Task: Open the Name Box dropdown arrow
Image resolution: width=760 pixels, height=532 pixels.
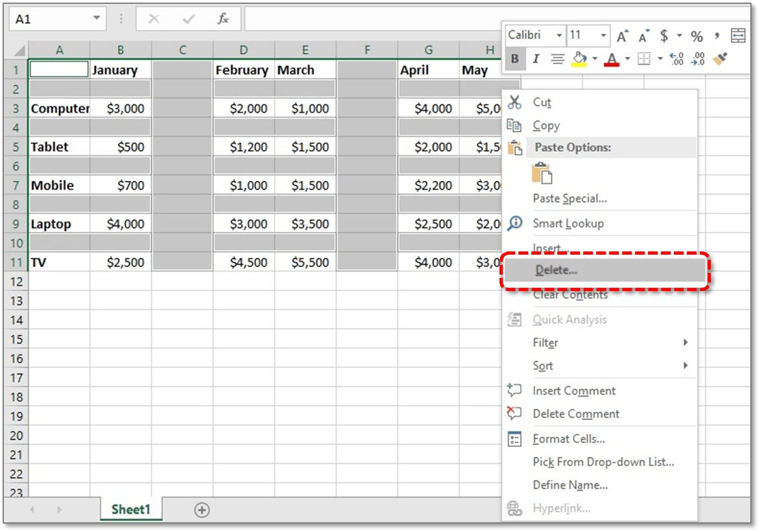Action: pyautogui.click(x=97, y=18)
